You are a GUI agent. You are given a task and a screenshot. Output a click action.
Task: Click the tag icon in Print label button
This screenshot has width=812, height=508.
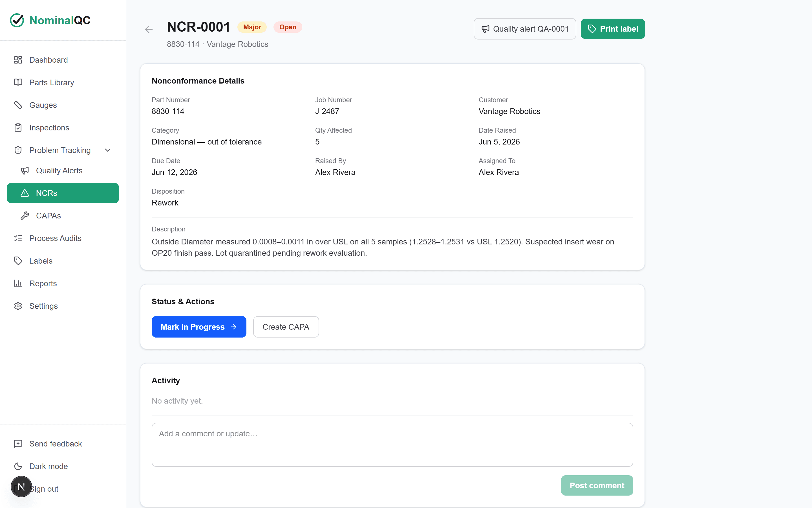click(592, 29)
